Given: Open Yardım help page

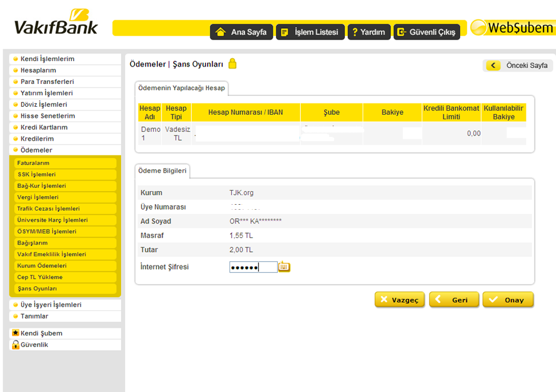Looking at the screenshot, I should pyautogui.click(x=369, y=32).
